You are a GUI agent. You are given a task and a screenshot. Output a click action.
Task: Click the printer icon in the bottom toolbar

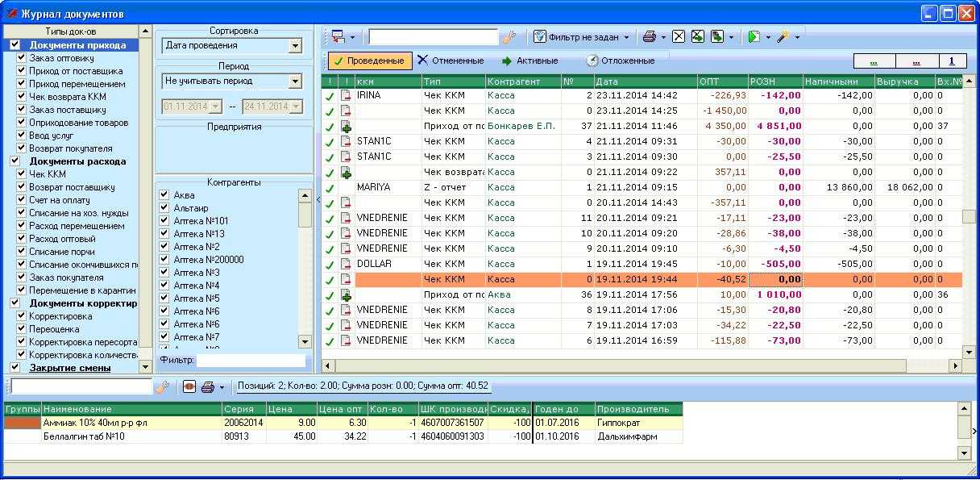click(x=208, y=387)
